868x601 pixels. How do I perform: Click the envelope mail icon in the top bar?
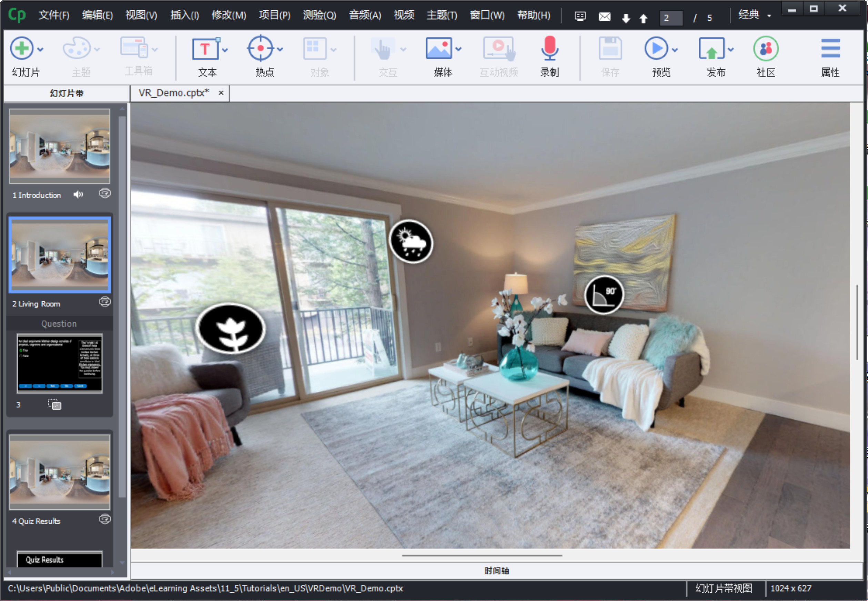point(604,17)
